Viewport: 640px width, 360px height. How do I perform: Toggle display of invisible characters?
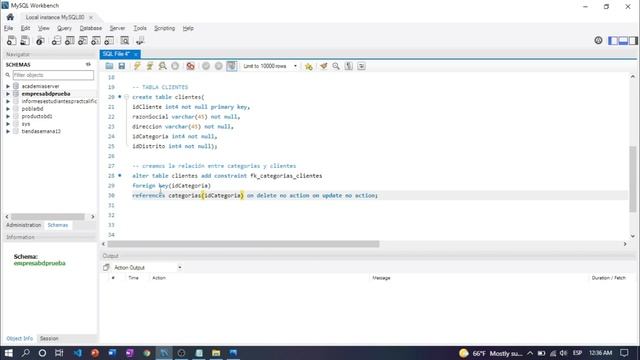pos(349,66)
